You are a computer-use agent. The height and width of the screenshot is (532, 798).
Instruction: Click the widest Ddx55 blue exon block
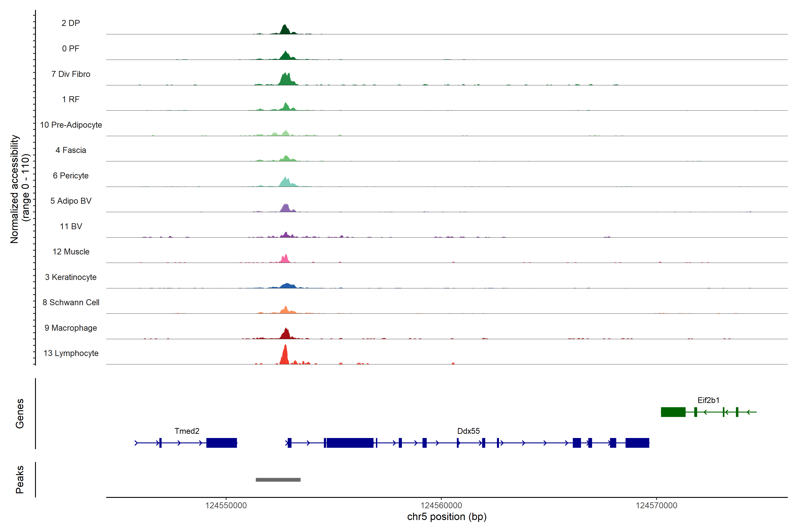350,443
